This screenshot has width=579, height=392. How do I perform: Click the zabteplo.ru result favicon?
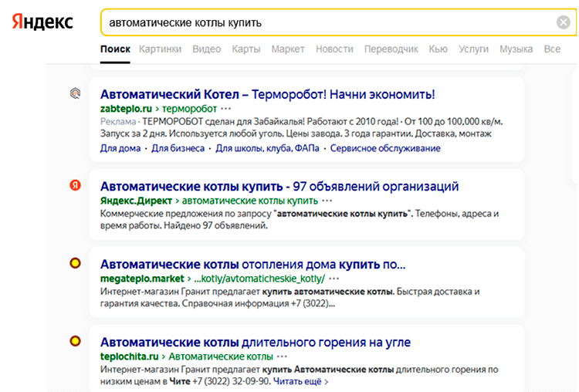point(76,93)
